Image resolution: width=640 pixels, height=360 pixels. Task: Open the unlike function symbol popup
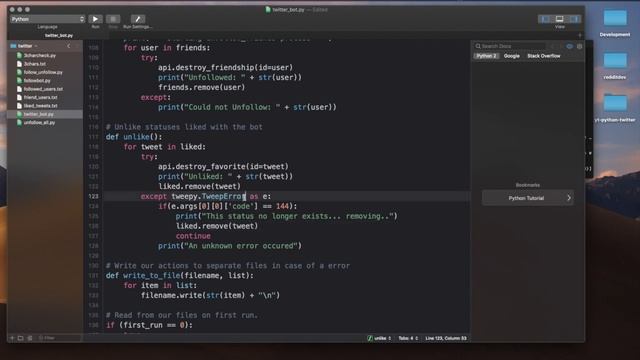380,338
